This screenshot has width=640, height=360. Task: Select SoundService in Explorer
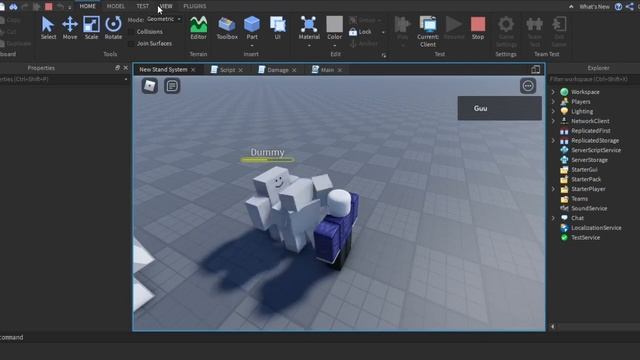tap(589, 208)
